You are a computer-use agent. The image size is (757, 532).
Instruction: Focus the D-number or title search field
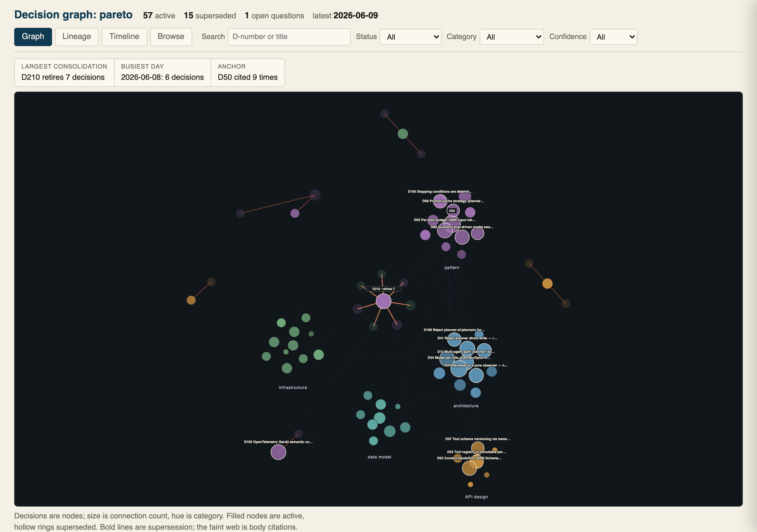[x=289, y=37]
